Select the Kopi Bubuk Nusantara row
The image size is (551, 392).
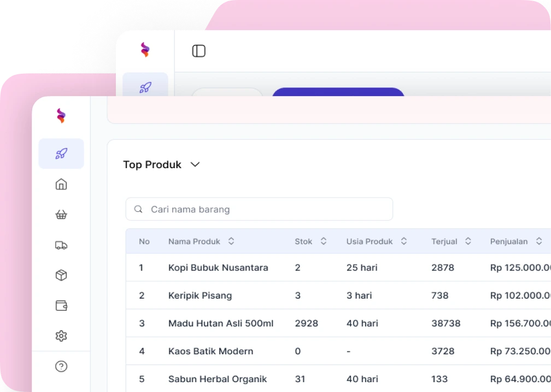(218, 268)
